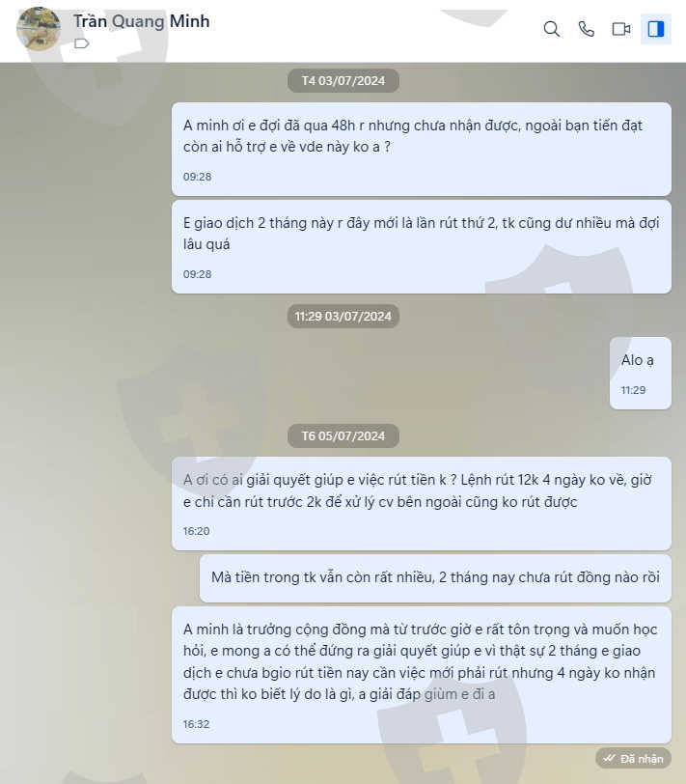Click the 16:20 time under withdrawal message
The image size is (686, 784).
point(196,531)
